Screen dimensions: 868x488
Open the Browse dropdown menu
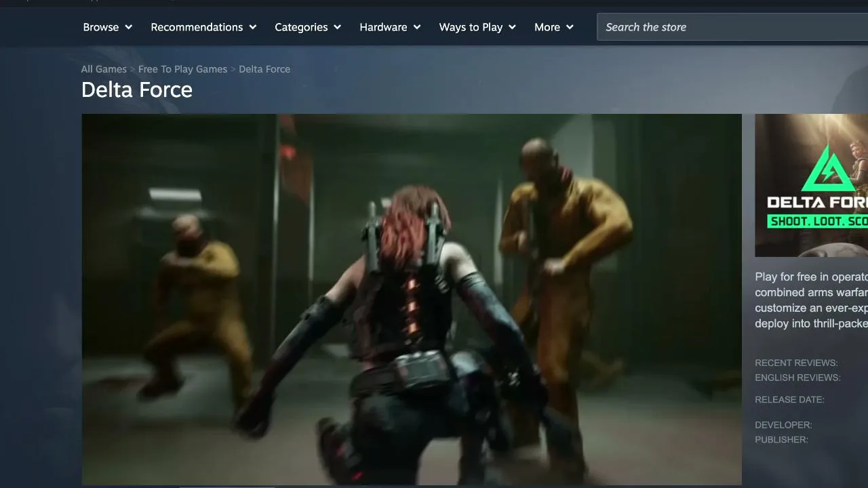pyautogui.click(x=107, y=27)
